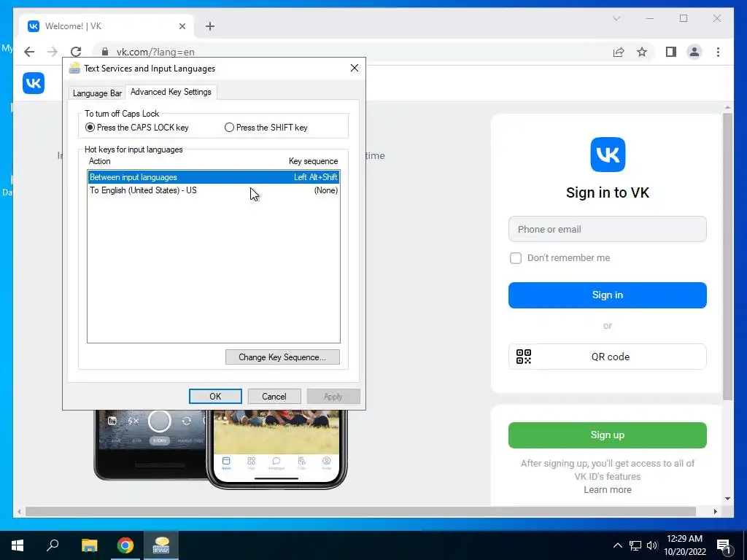Open the volume tray icon

coord(652,545)
